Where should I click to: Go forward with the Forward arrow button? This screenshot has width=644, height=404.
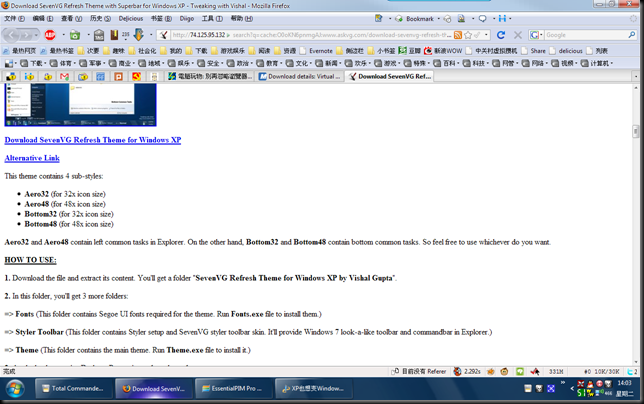(25, 35)
